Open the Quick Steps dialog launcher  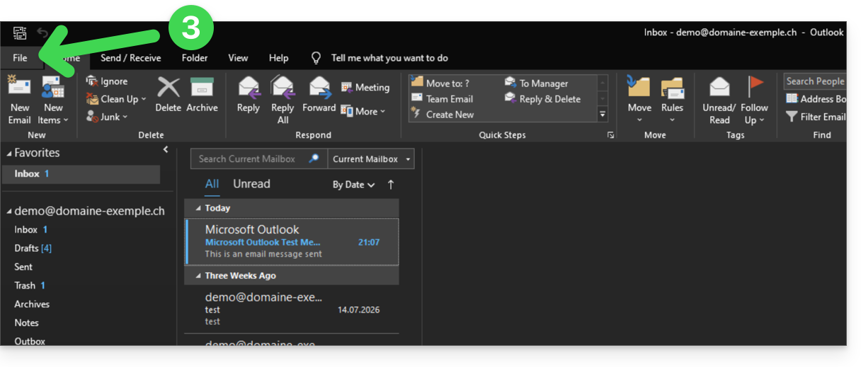click(610, 135)
